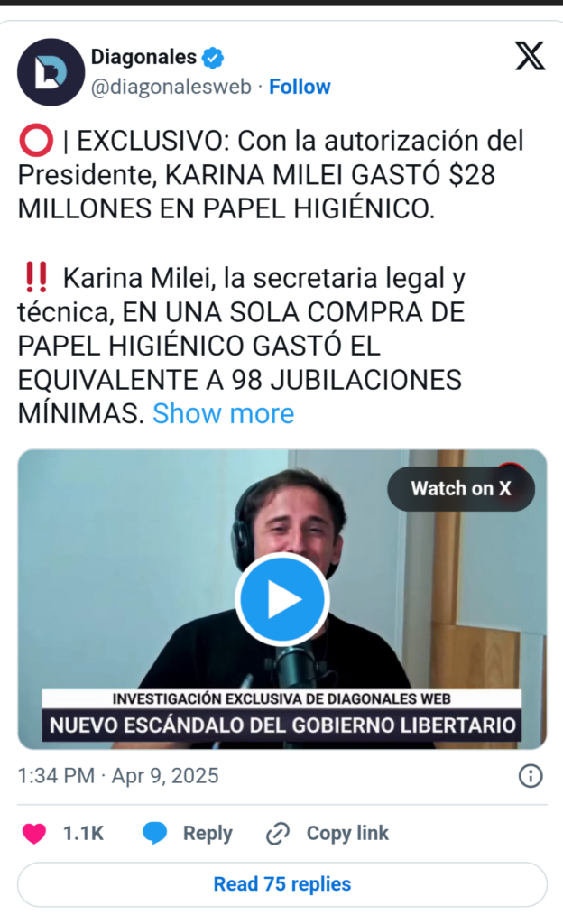Open the tweet info circle icon
Viewport: 563px width, 924px height.
(531, 775)
